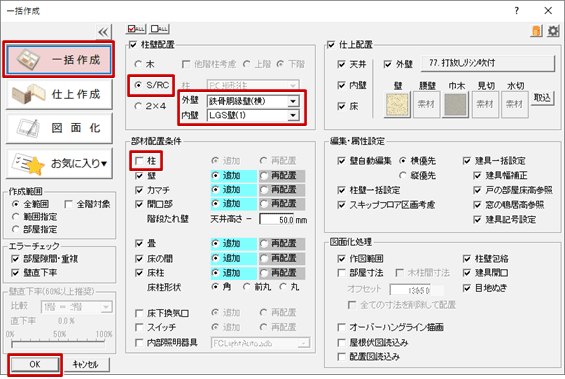The image size is (565, 379).
Task: Click the 取込 button
Action: pyautogui.click(x=542, y=98)
